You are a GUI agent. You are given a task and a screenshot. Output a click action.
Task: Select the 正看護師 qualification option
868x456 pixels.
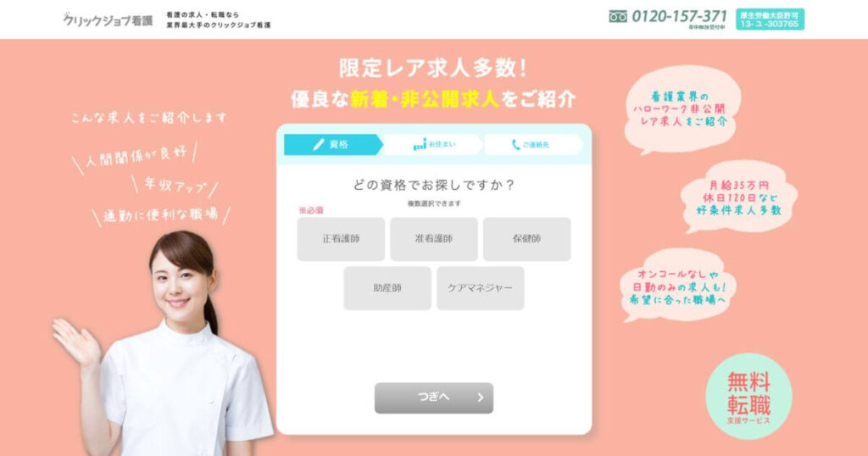pyautogui.click(x=341, y=239)
